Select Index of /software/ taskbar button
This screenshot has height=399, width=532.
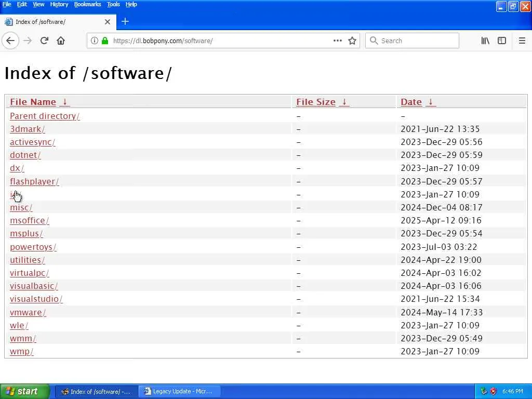[x=96, y=391]
